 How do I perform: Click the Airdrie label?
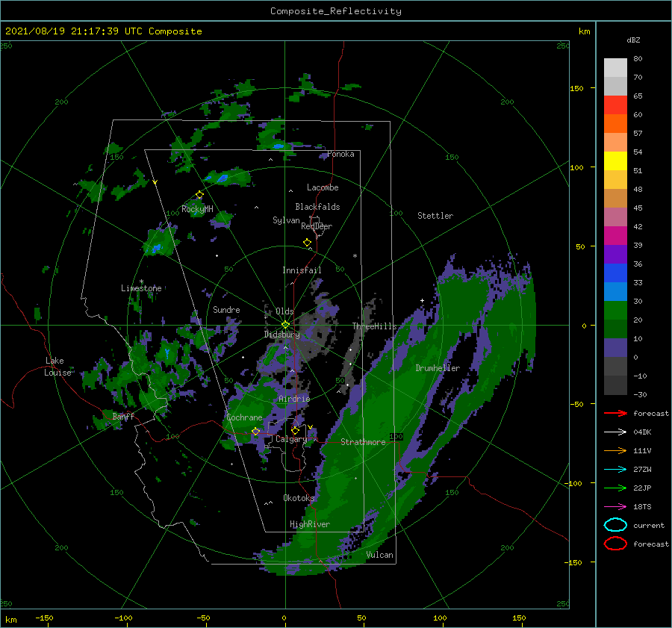click(294, 399)
